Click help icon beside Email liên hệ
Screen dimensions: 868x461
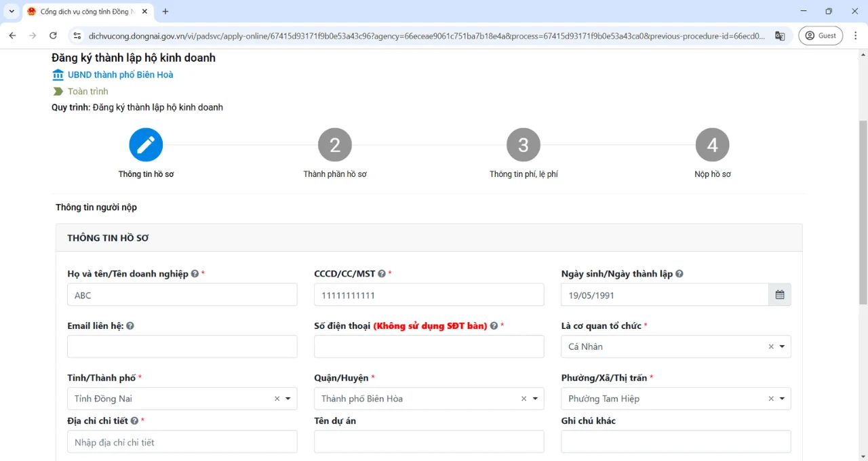point(130,326)
